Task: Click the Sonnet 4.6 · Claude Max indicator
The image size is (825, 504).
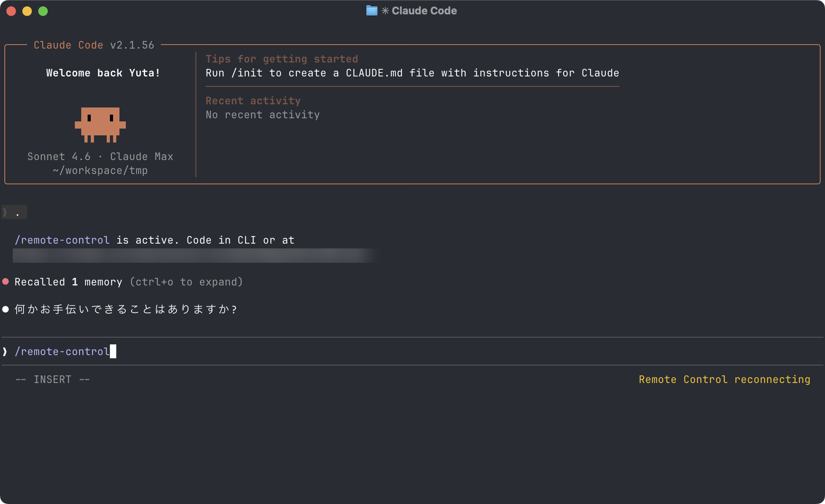Action: pyautogui.click(x=100, y=156)
